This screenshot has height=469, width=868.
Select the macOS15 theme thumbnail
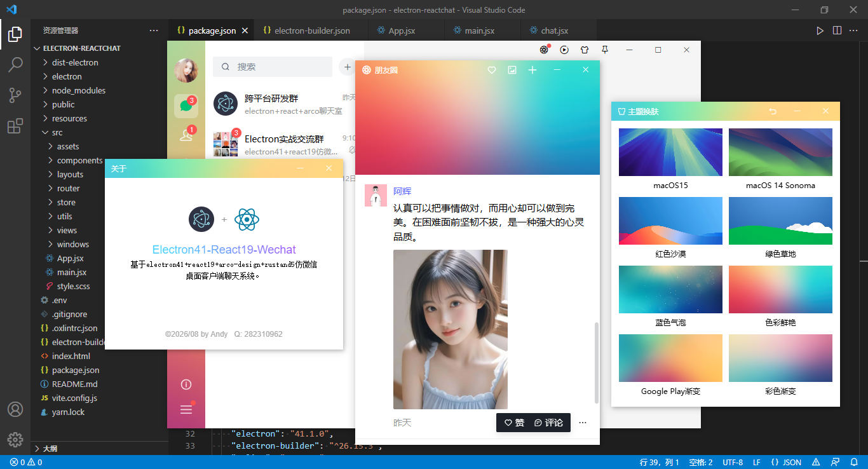(x=670, y=152)
